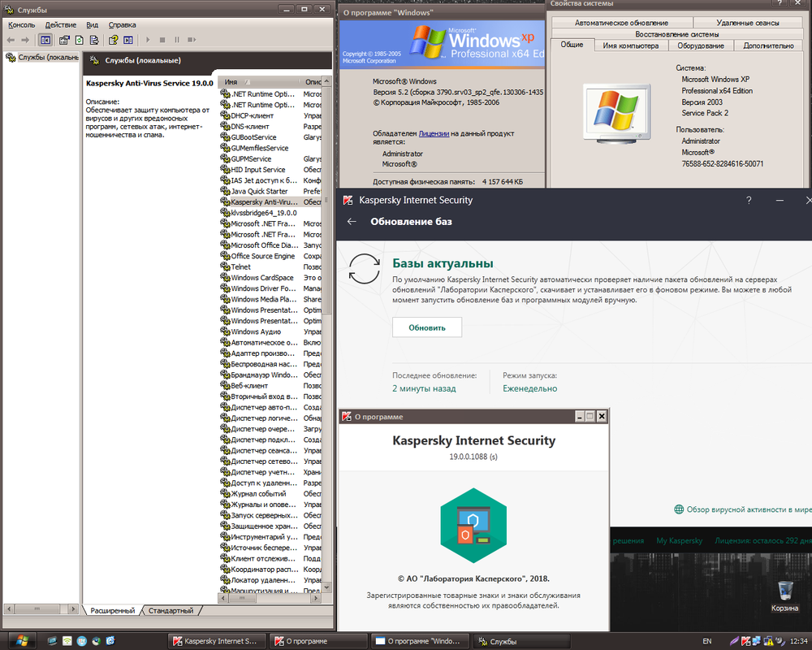Click the Pause service toolbar icon

[177, 40]
